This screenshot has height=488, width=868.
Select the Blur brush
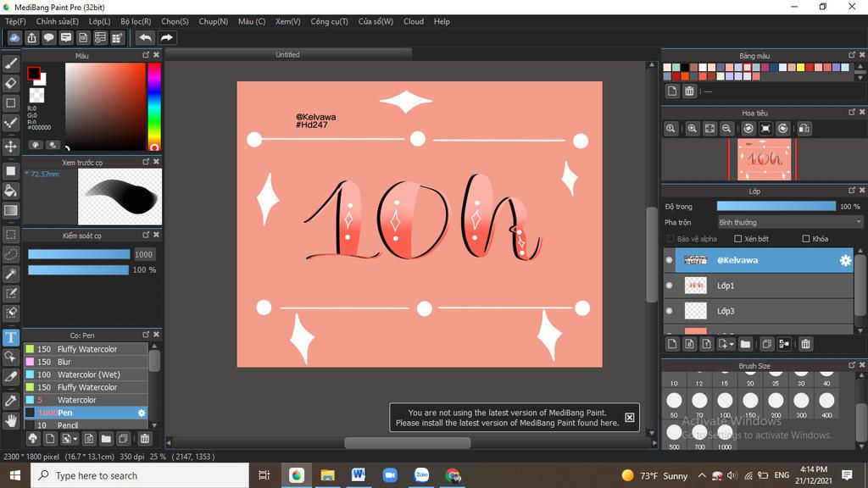[86, 362]
